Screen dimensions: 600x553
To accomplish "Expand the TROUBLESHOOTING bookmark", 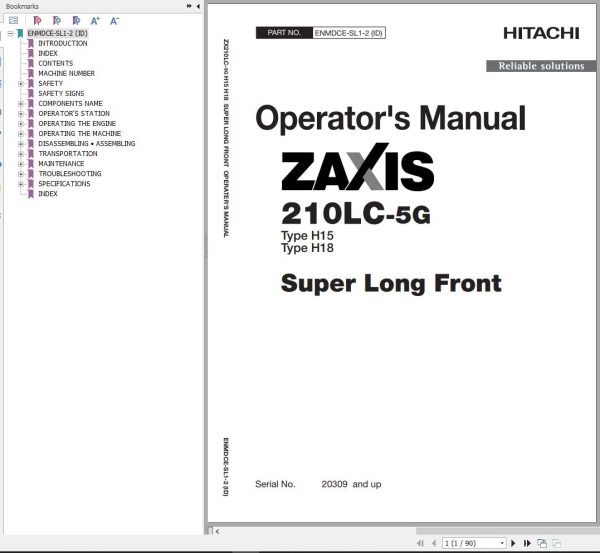I will click(x=21, y=174).
